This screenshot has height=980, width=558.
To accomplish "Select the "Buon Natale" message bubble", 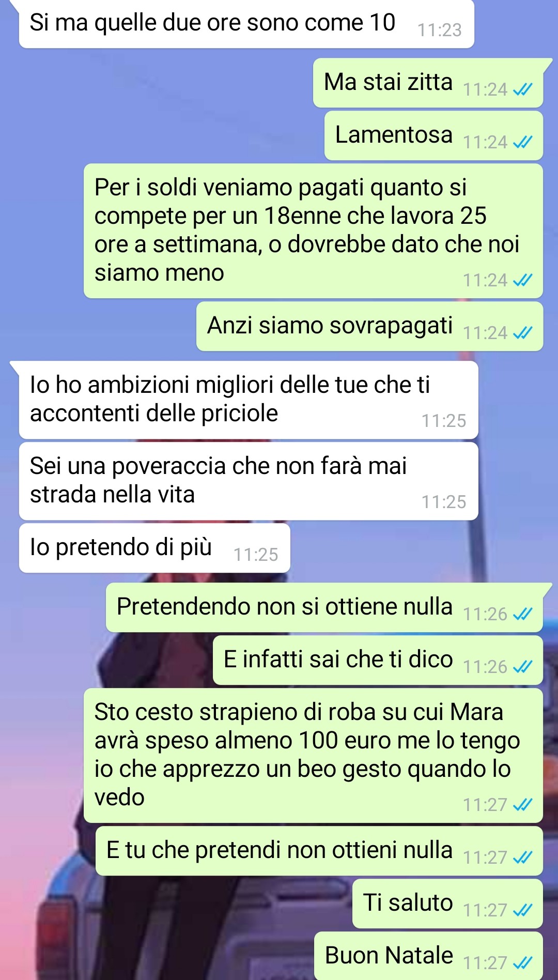I will [428, 956].
